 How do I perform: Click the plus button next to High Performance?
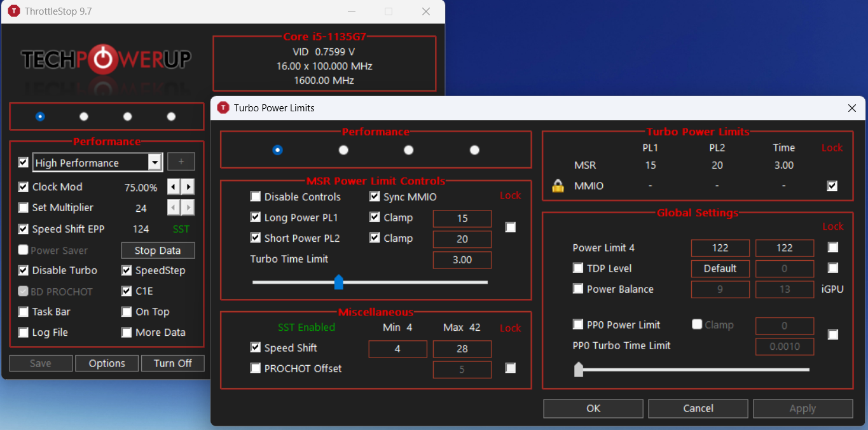(x=181, y=162)
